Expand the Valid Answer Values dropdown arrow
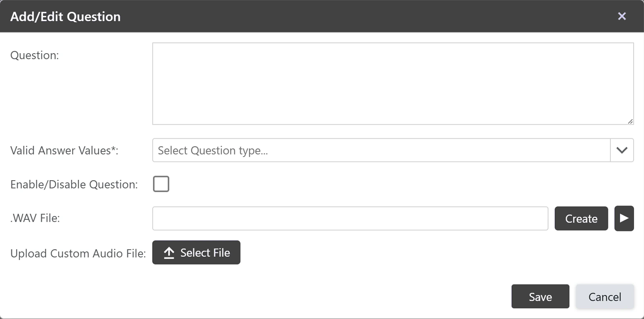 click(x=622, y=150)
